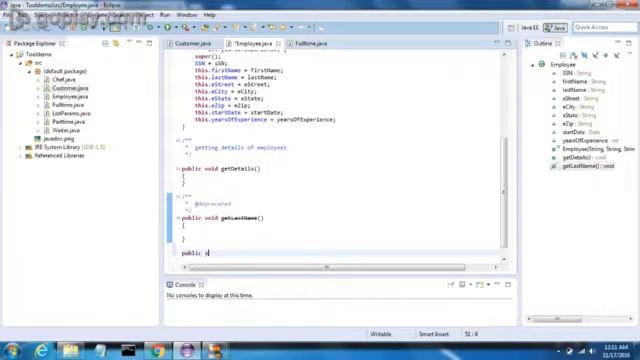Select the Console tab
The height and width of the screenshot is (360, 640).
[x=185, y=284]
